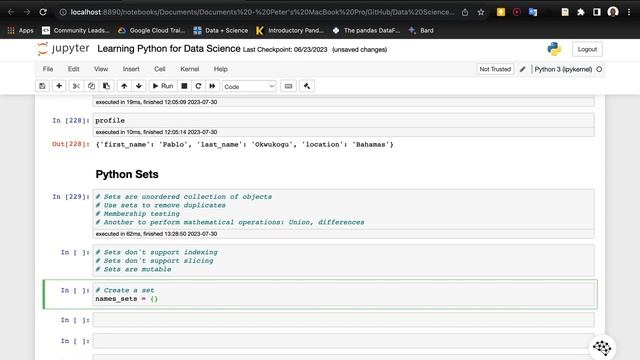Run the selected cell
The image size is (640, 360).
pos(163,86)
